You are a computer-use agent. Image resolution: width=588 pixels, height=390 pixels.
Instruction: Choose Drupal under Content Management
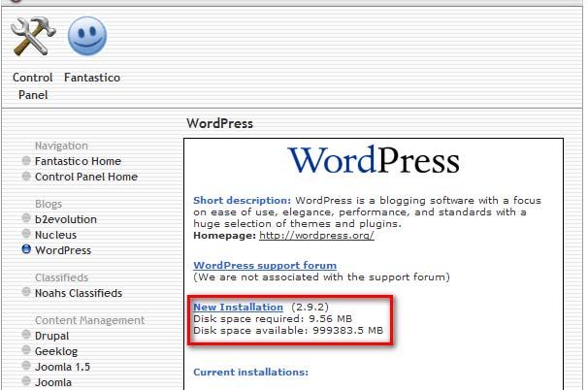pyautogui.click(x=52, y=336)
